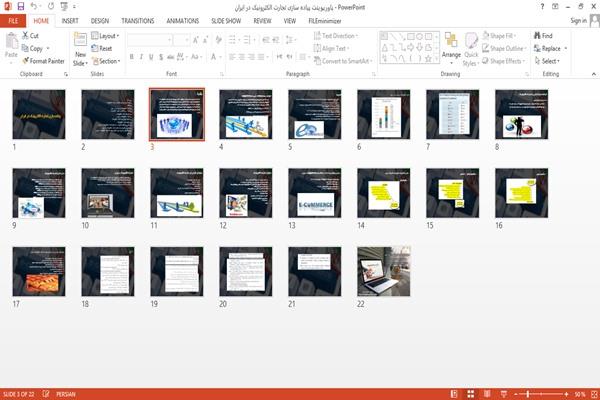Click Slide Sorter view icon in status bar
The image size is (600, 400).
tap(471, 394)
